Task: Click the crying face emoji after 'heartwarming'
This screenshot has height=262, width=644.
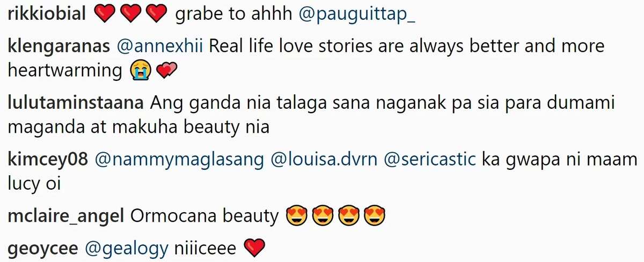Action: click(139, 71)
